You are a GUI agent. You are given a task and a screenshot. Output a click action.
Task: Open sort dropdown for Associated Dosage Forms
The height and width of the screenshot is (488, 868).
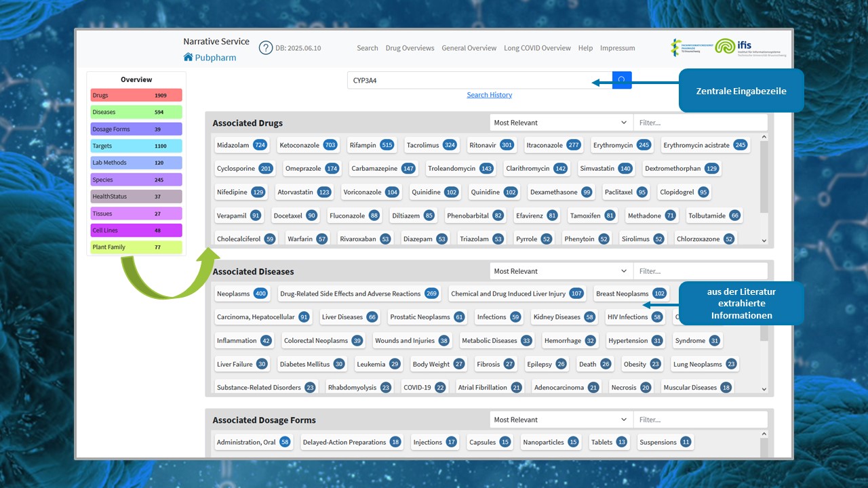[561, 420]
